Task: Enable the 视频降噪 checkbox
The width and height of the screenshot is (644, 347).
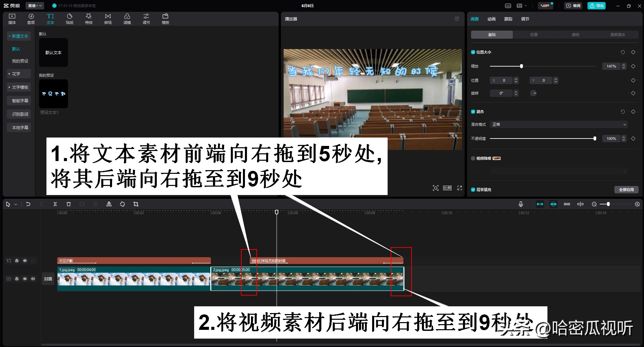Action: pos(473,158)
